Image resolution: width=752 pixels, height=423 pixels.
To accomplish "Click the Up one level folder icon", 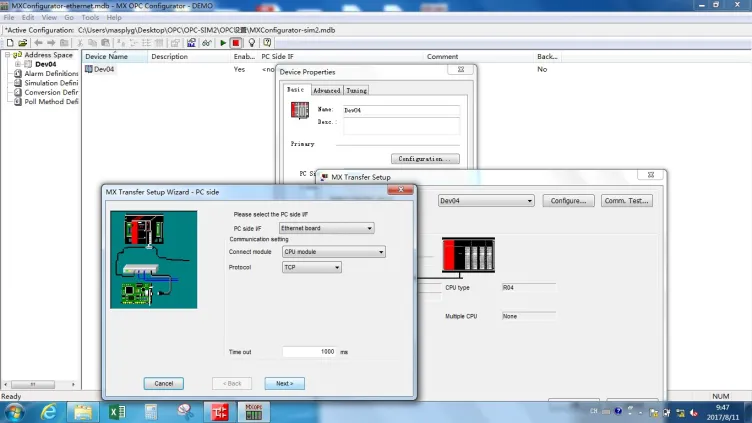I will tap(64, 43).
